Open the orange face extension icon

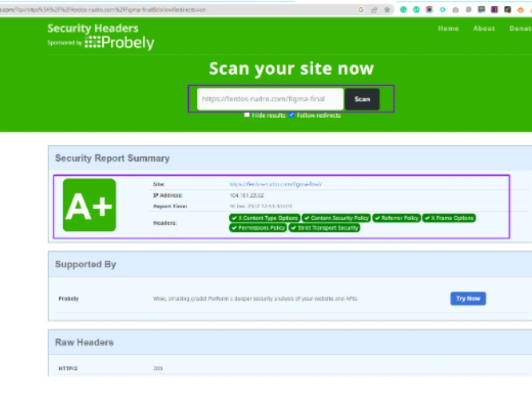click(x=520, y=10)
